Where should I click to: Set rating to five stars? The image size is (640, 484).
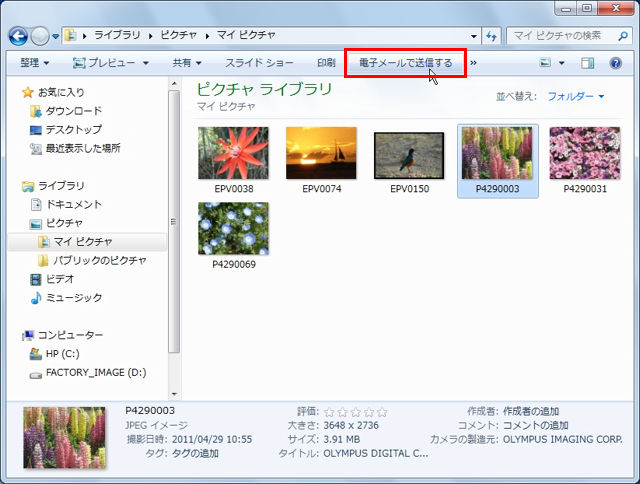click(382, 412)
